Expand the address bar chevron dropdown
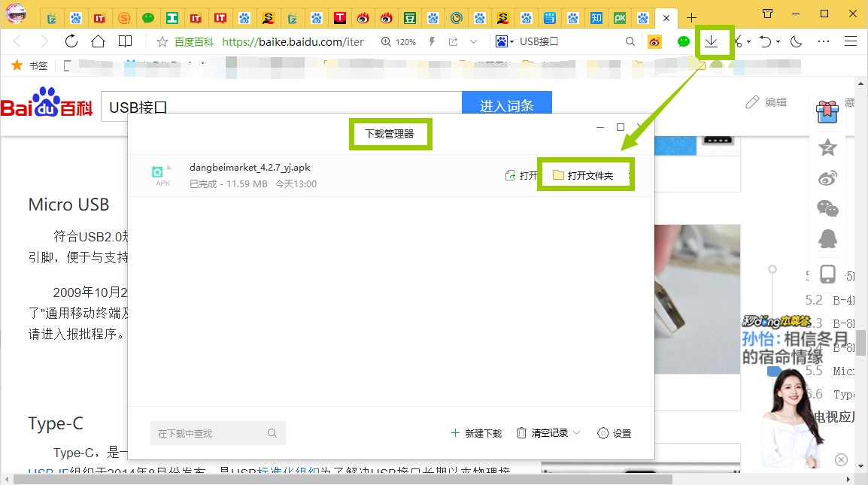This screenshot has width=868, height=485. click(x=473, y=41)
